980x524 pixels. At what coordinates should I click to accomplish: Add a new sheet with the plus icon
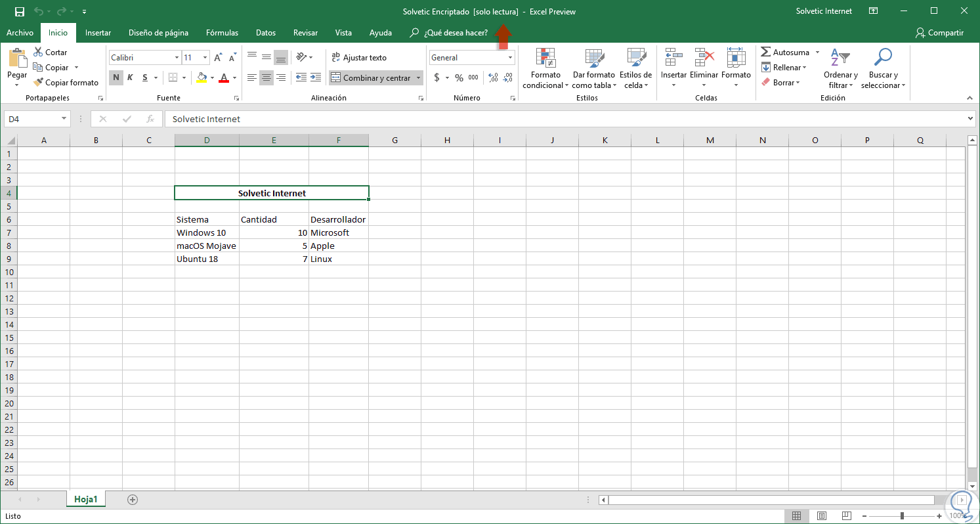pos(133,500)
